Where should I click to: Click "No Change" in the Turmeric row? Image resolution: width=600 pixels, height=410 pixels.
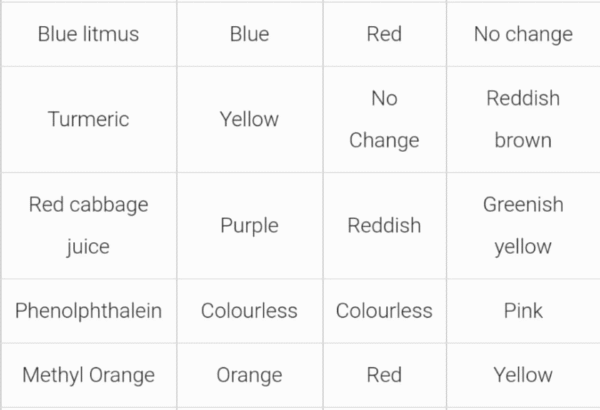[x=384, y=119]
